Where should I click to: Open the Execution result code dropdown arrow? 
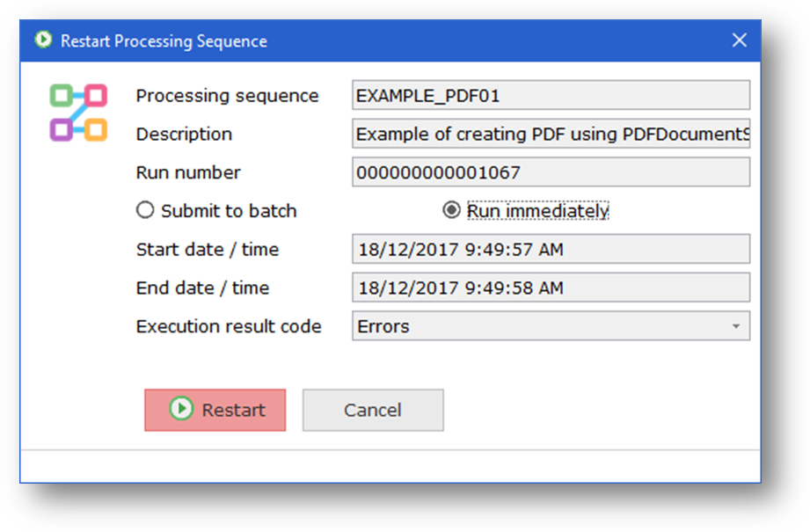(735, 326)
